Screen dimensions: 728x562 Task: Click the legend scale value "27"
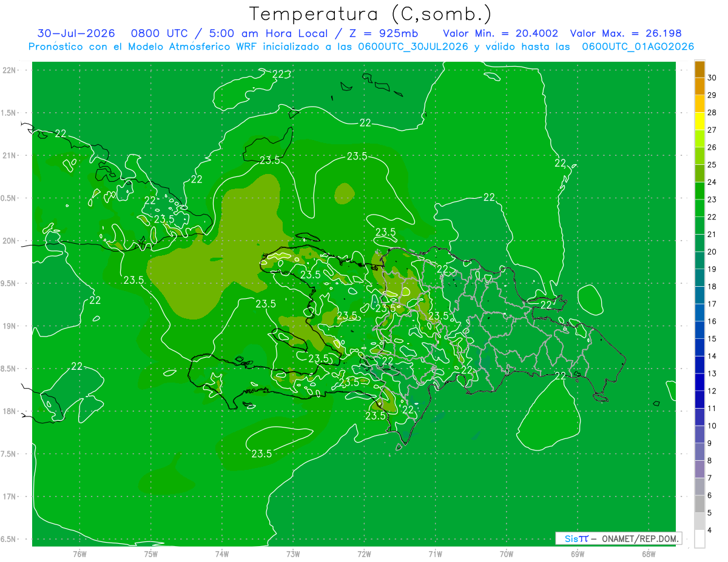tap(712, 130)
